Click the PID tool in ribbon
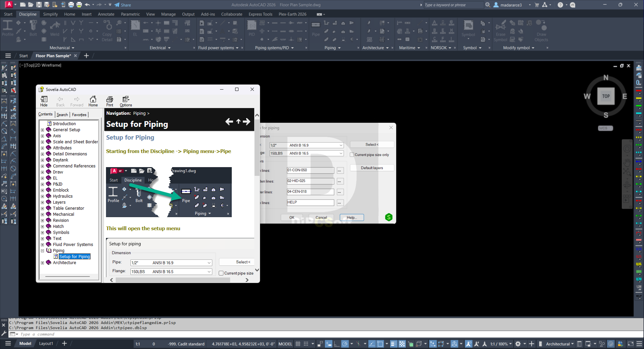Viewport: 644px width, 349px height. (252, 28)
